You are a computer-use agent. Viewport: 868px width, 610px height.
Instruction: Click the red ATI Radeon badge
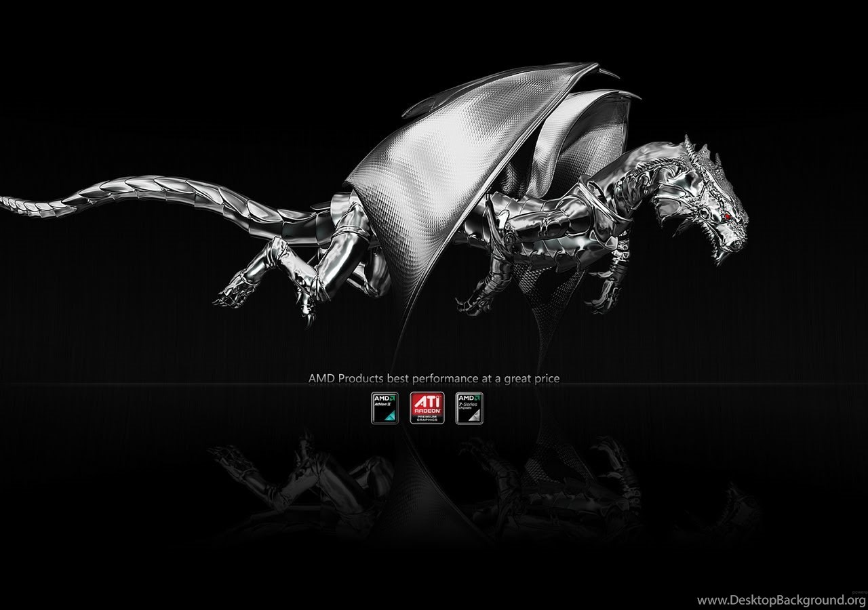coord(427,408)
